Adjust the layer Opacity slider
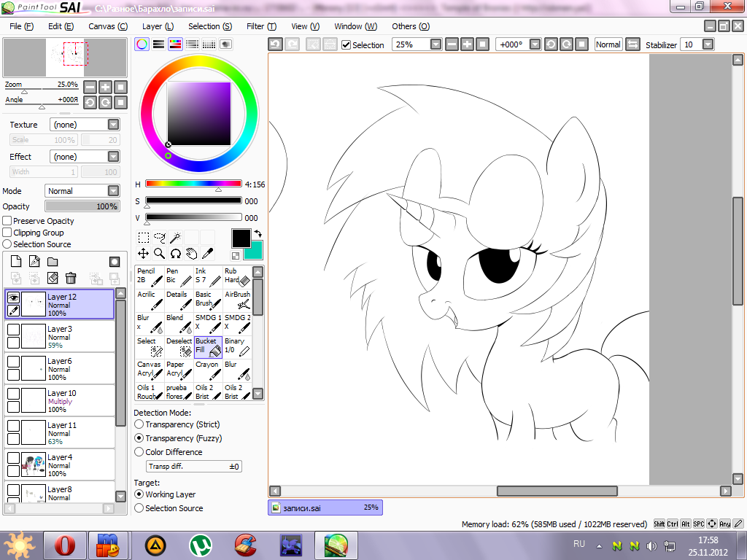The height and width of the screenshot is (560, 747). click(82, 206)
